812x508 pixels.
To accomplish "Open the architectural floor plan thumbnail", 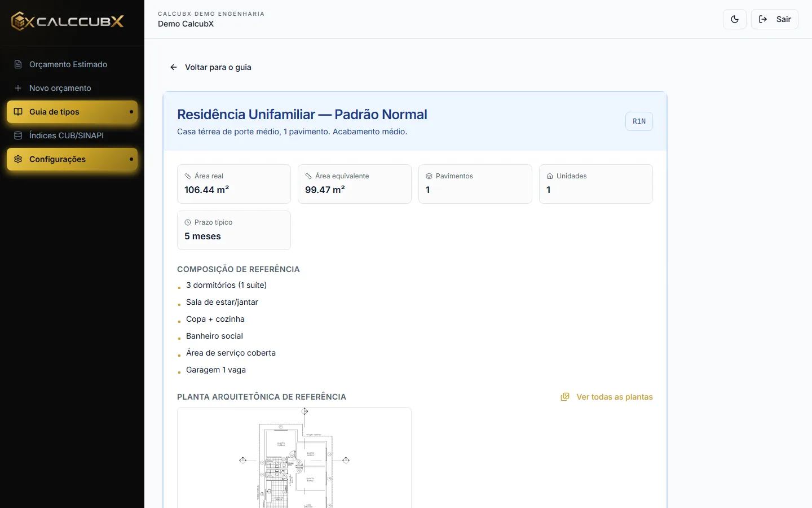I will 294,458.
